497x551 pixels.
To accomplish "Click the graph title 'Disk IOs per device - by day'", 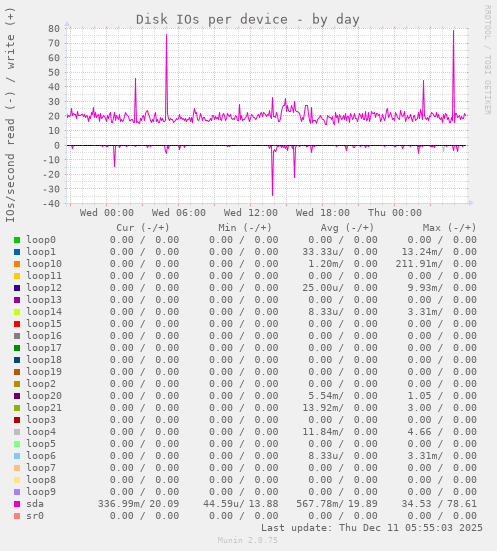I will pos(248,19).
